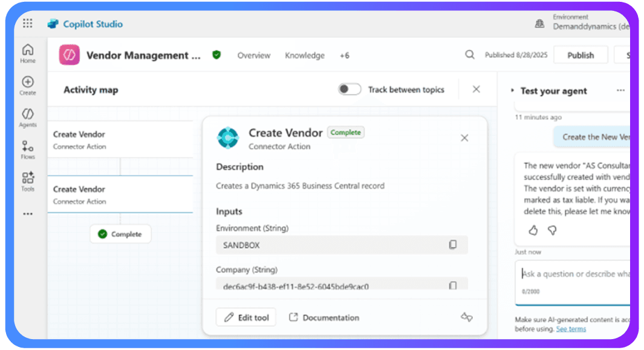Click the green shield status icon
The image size is (644, 350).
216,54
